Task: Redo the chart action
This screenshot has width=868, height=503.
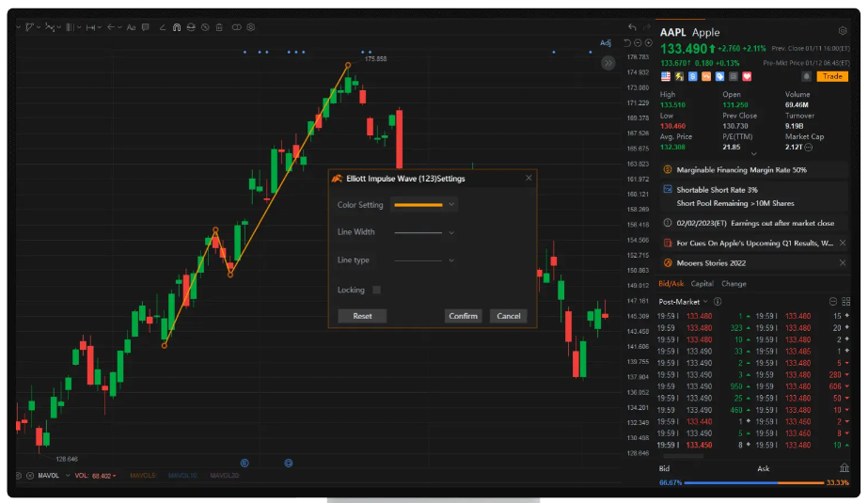Action: coord(647,27)
